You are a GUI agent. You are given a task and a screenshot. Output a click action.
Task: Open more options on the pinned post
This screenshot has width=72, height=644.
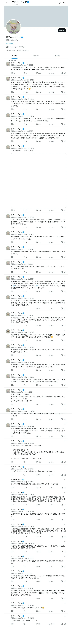[x=65, y=63]
